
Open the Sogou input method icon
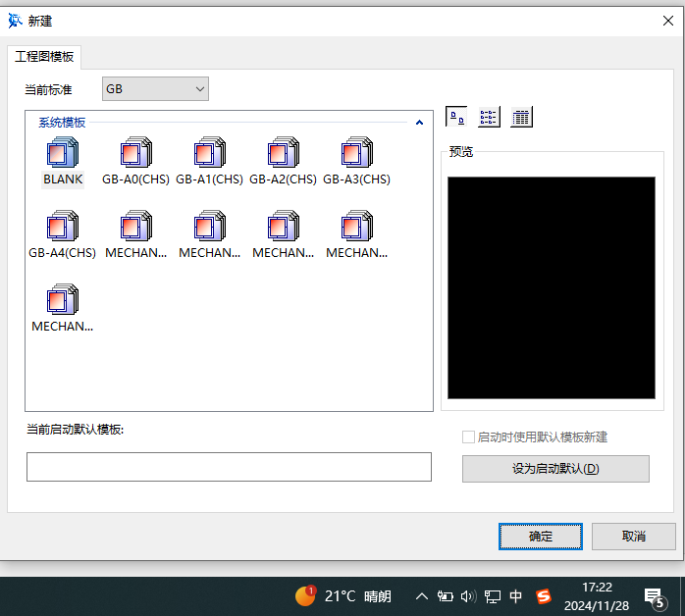544,596
